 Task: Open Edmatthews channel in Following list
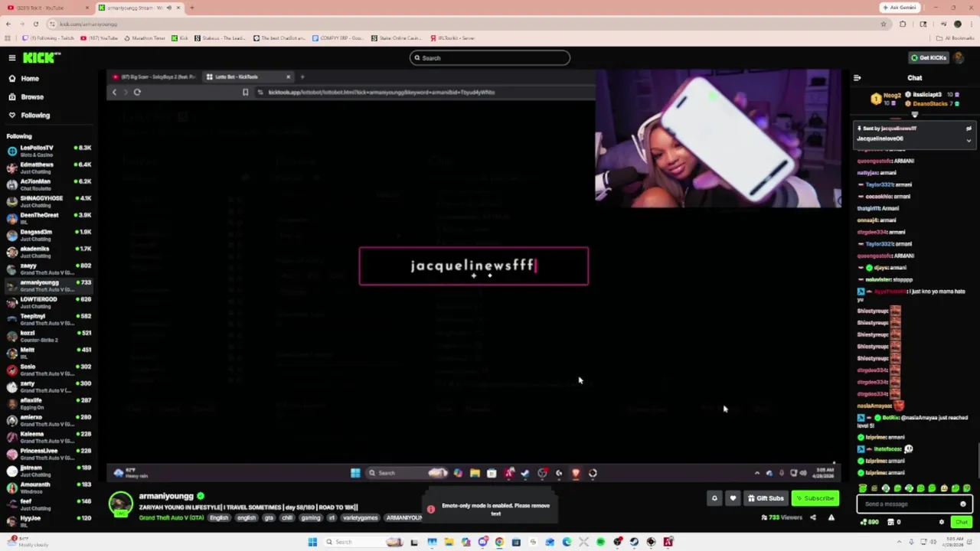[x=48, y=168]
